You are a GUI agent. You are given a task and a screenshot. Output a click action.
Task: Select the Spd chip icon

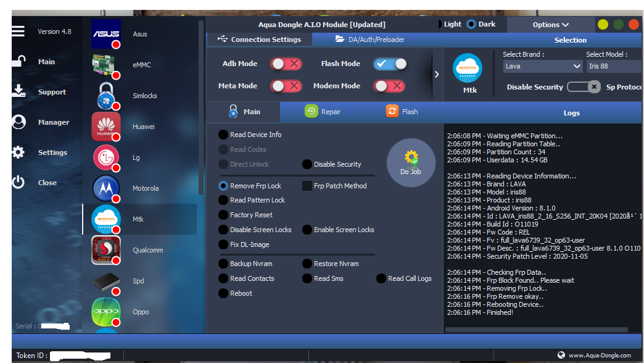(106, 282)
